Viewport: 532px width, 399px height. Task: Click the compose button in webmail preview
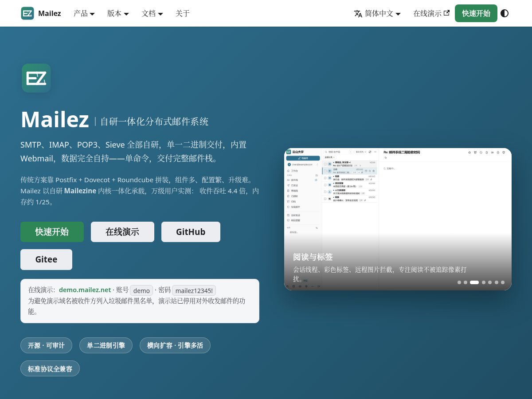pyautogui.click(x=303, y=158)
